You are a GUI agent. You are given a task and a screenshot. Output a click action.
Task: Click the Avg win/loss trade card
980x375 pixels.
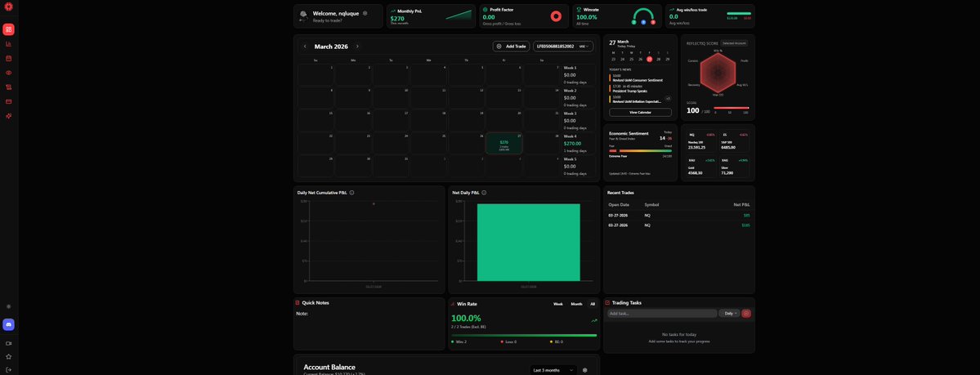[709, 16]
